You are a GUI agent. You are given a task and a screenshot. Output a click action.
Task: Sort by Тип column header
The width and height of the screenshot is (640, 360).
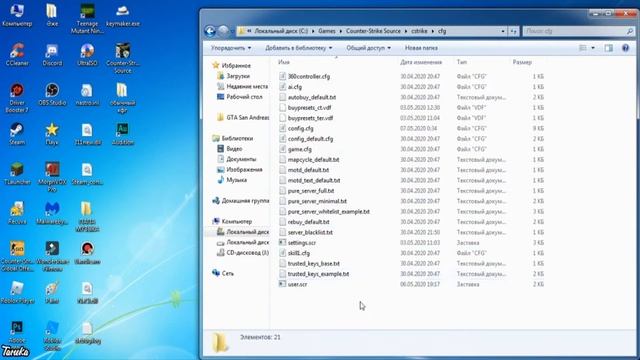[x=462, y=62]
